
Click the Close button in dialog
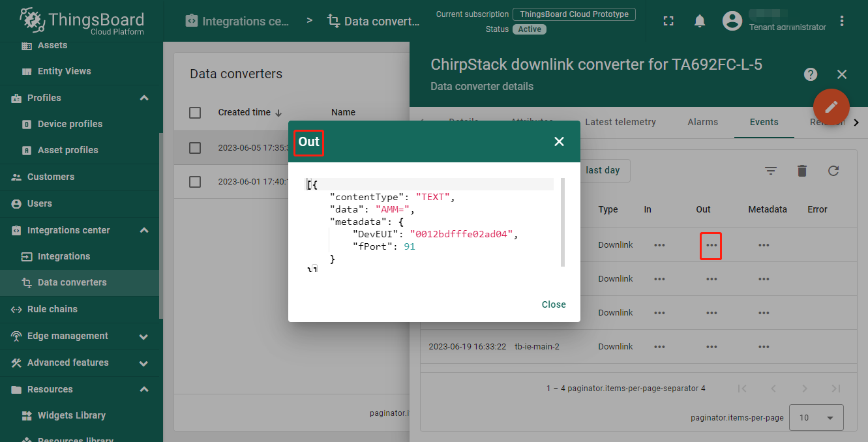(x=554, y=304)
